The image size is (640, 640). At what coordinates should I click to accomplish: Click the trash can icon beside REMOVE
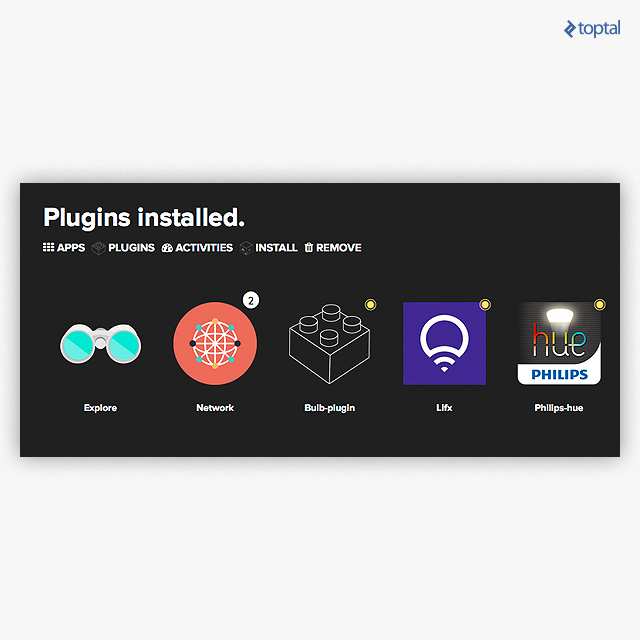point(309,248)
